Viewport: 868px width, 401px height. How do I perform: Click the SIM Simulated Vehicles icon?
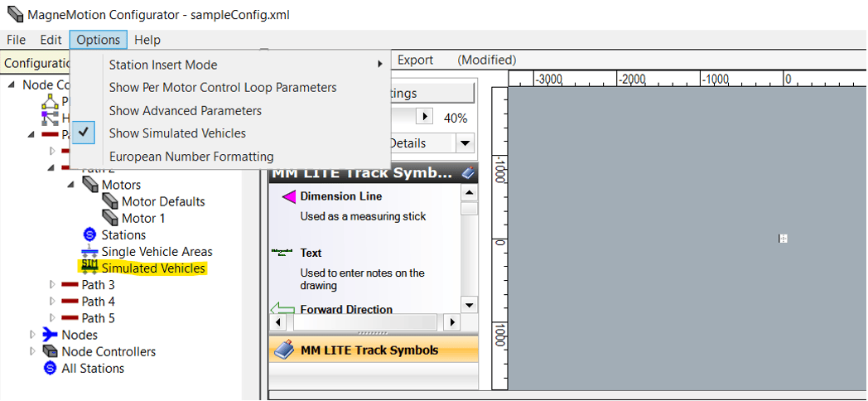[x=89, y=268]
